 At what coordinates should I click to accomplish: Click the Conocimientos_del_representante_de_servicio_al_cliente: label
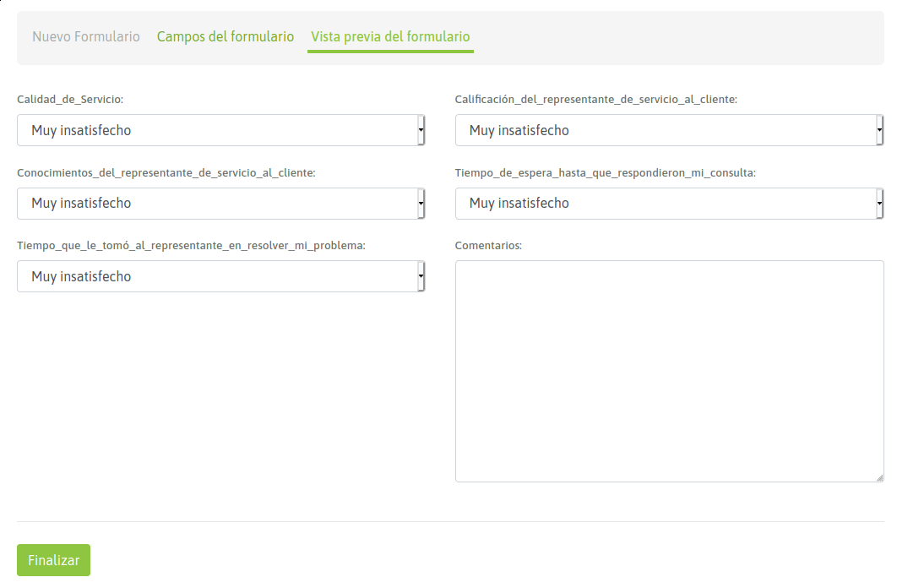point(166,172)
